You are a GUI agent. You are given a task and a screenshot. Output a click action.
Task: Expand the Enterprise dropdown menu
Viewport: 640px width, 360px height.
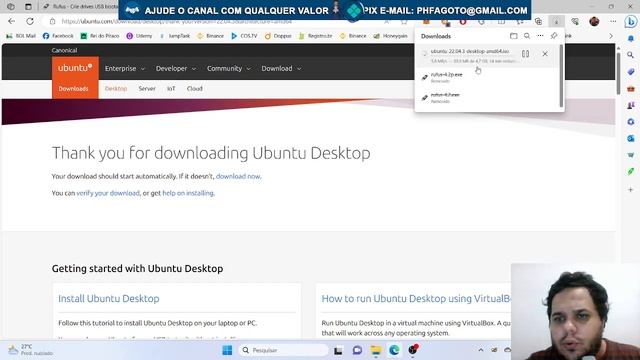point(125,69)
